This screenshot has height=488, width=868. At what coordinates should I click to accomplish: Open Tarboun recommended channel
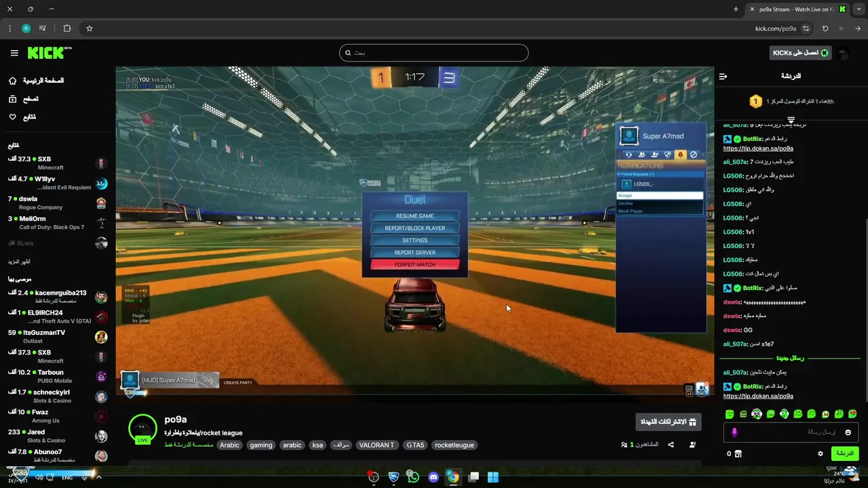coord(58,376)
